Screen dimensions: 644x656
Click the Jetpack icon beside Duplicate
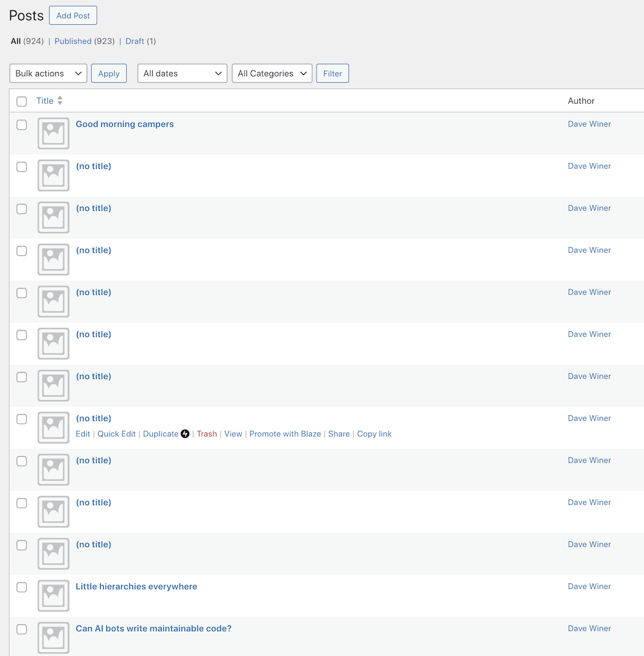click(x=185, y=434)
